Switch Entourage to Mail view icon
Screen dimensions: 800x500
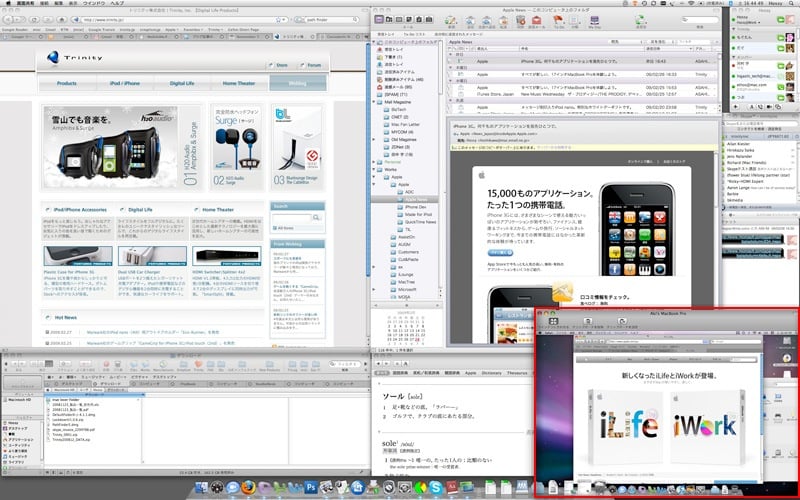point(379,19)
